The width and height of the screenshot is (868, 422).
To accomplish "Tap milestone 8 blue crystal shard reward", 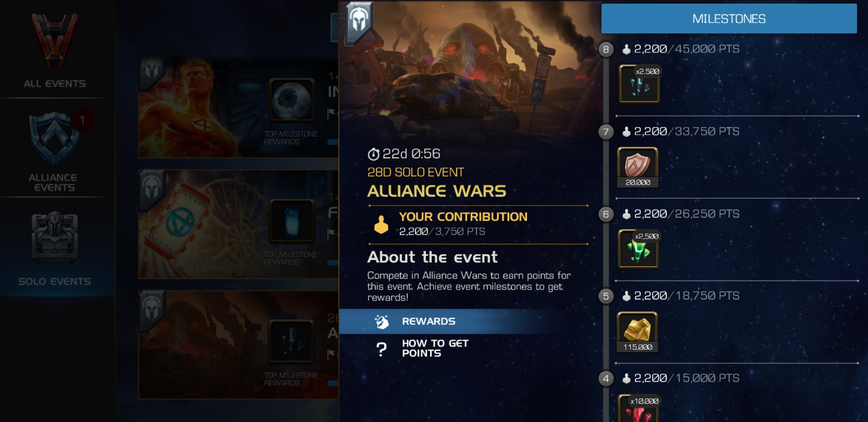I will pos(639,84).
